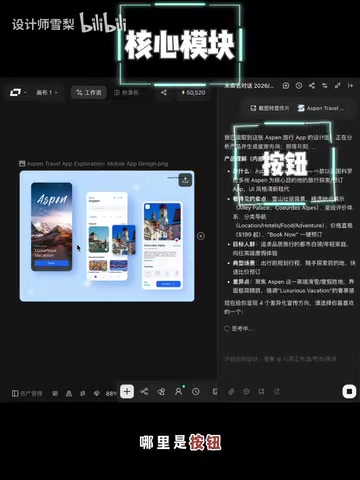Stop generation with the white square button
Viewport: 360px width, 480px height.
tap(349, 391)
